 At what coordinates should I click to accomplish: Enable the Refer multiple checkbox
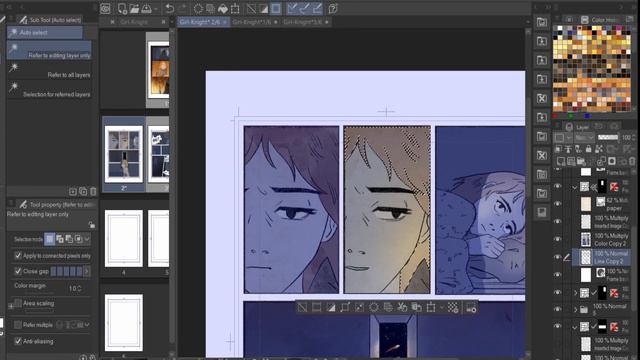coord(18,325)
